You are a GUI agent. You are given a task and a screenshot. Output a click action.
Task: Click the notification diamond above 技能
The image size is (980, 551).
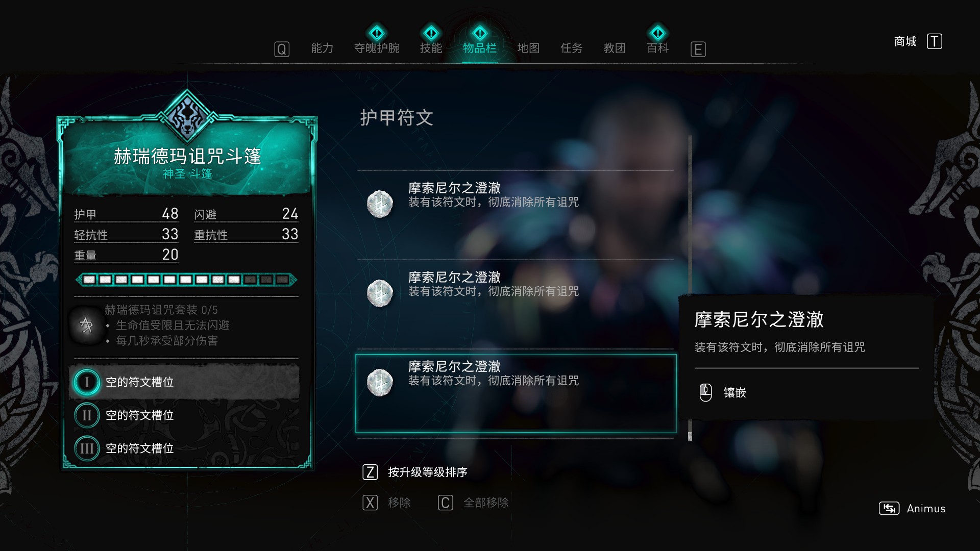click(x=431, y=33)
